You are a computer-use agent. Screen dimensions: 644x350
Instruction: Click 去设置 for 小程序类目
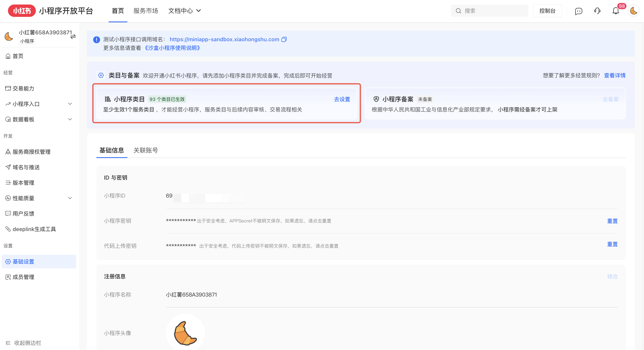click(342, 99)
